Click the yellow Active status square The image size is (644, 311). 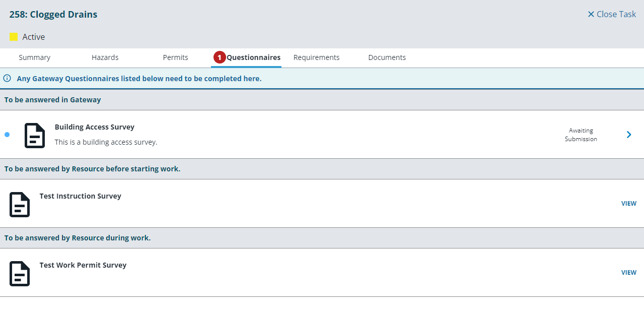tap(14, 37)
